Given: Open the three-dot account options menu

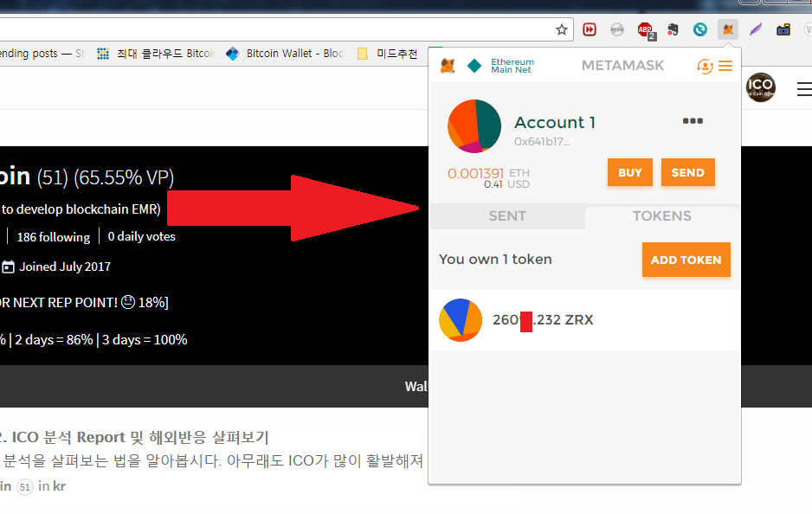Looking at the screenshot, I should [693, 120].
